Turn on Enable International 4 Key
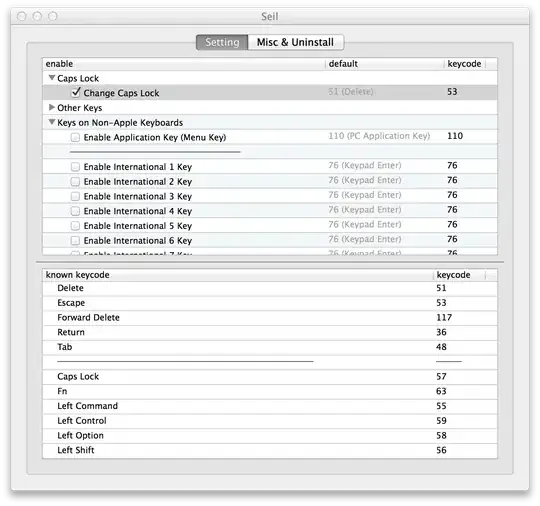 tap(75, 211)
